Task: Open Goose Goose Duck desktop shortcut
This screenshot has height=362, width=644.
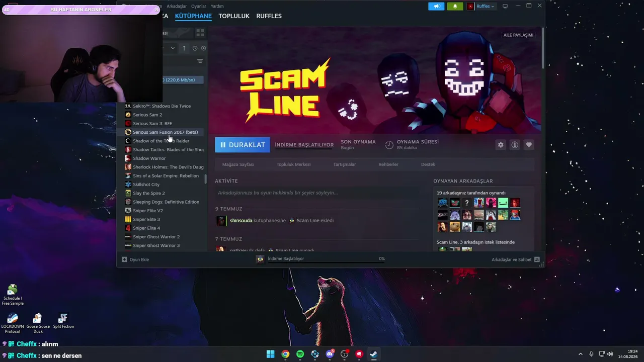Action: 38,323
